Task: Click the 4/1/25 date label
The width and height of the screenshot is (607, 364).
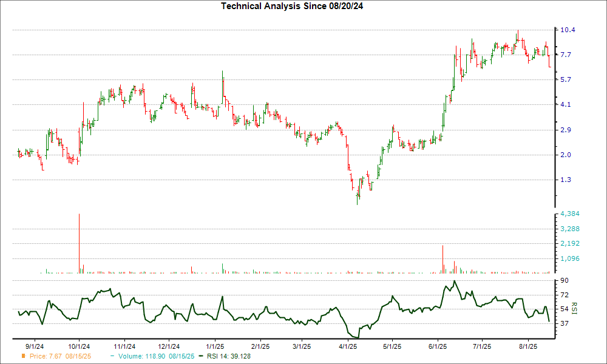Action: tap(348, 346)
